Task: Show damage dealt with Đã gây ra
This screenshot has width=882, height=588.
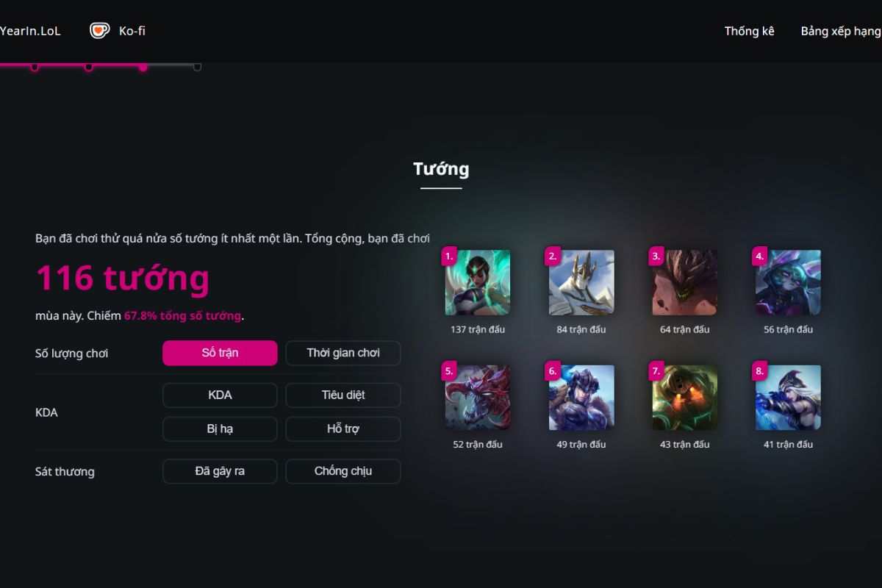Action: click(x=220, y=471)
